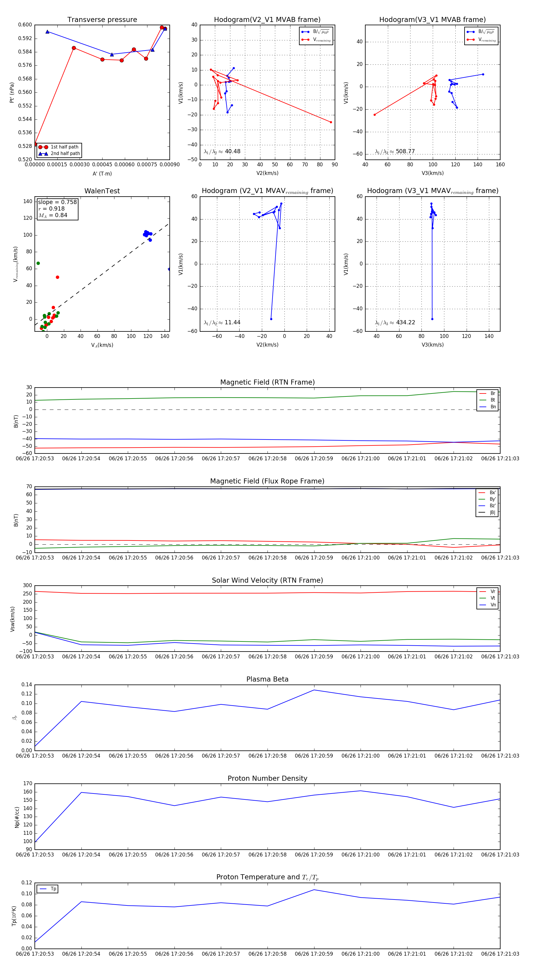This screenshot has width=535, height=980.
Task: Click the far-left red point in V3_V1 MVAB hodogram
Action: point(374,115)
